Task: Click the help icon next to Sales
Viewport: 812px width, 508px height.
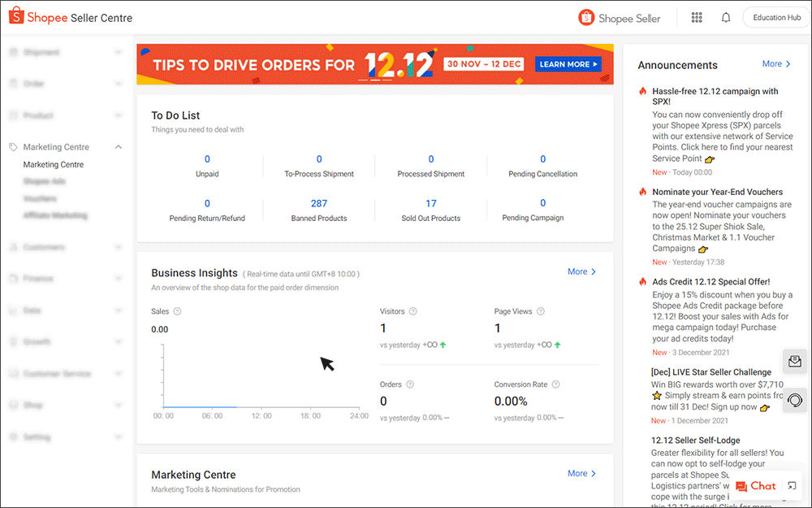Action: click(178, 311)
